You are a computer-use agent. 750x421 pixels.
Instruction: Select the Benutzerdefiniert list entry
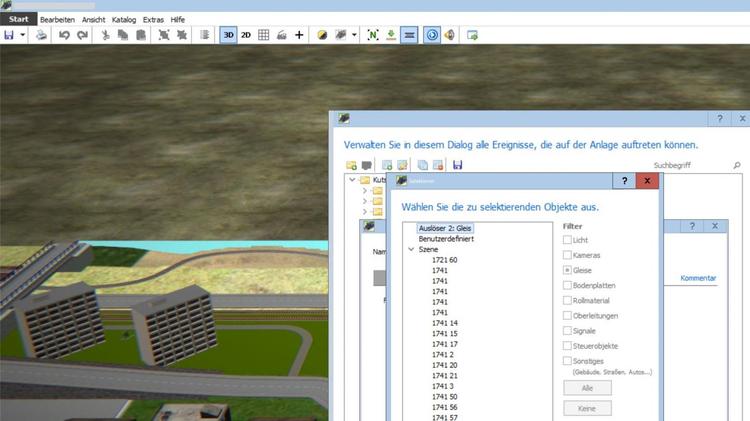click(x=446, y=240)
